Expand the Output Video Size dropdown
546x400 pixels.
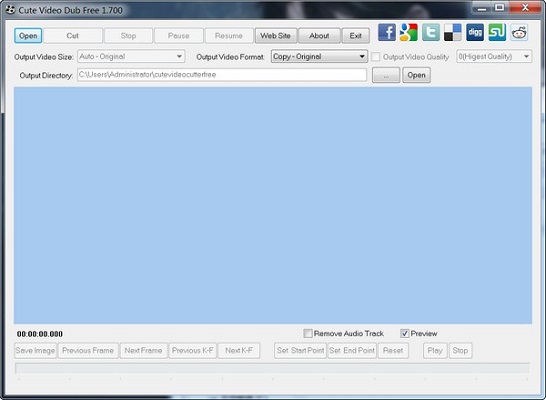point(131,56)
